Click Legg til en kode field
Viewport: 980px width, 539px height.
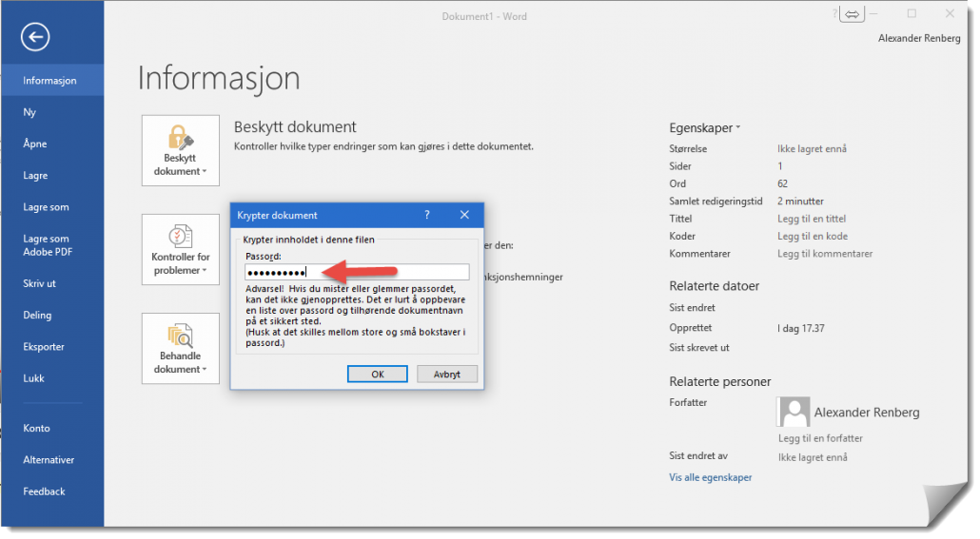(x=813, y=236)
